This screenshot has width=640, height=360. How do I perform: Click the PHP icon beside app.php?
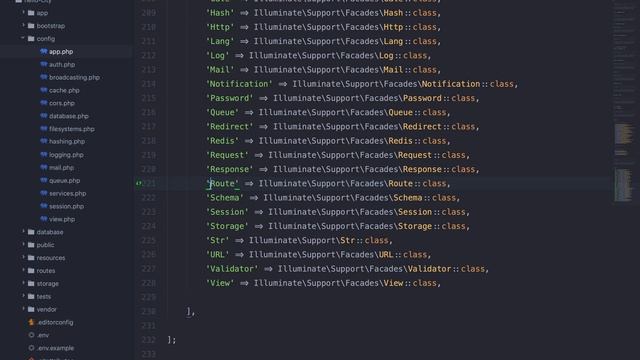(44, 51)
